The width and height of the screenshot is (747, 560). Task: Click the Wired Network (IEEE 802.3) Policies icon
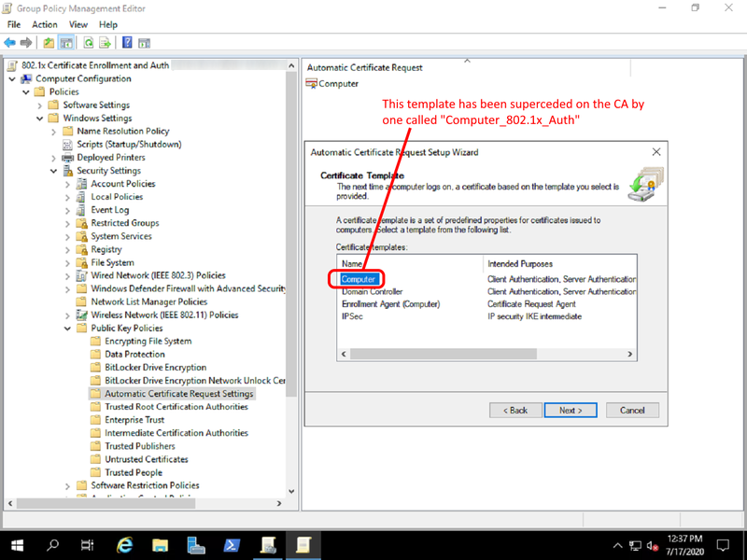point(82,275)
